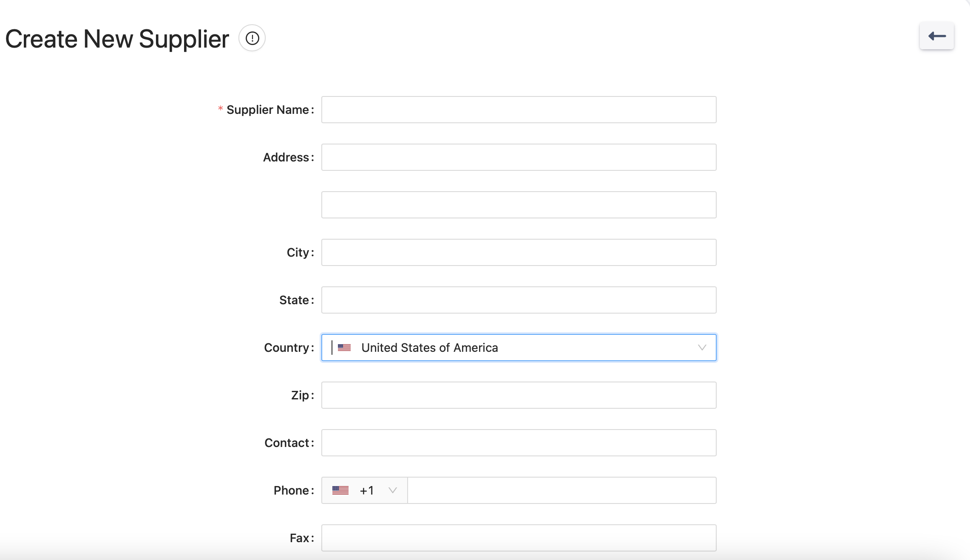
Task: Click the Fax input field
Action: [x=519, y=538]
